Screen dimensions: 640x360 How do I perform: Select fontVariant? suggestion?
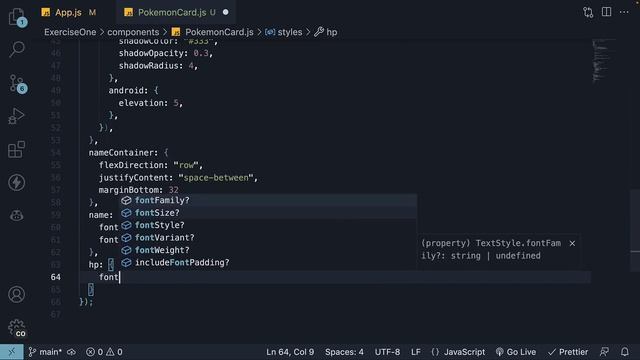click(268, 238)
